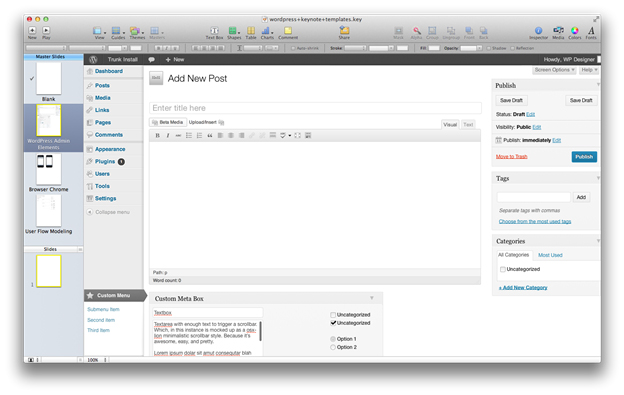This screenshot has width=624, height=395.
Task: Click the left Save Draft button
Action: (511, 100)
